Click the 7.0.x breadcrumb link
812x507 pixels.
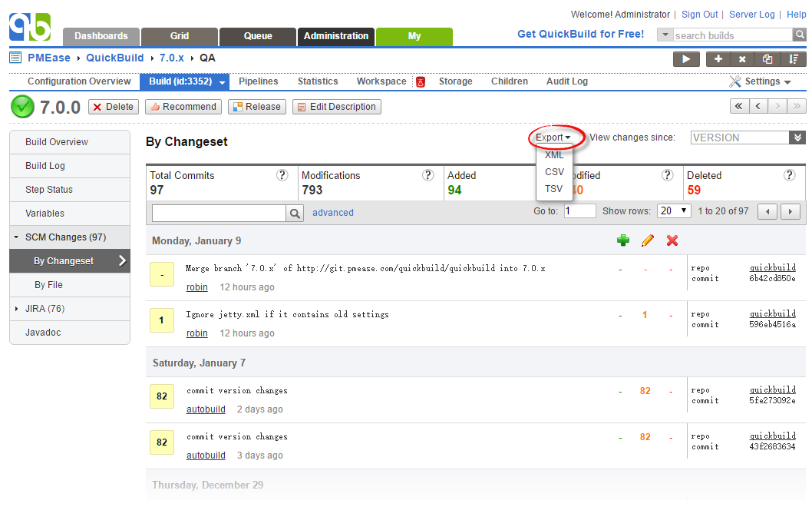coord(171,58)
